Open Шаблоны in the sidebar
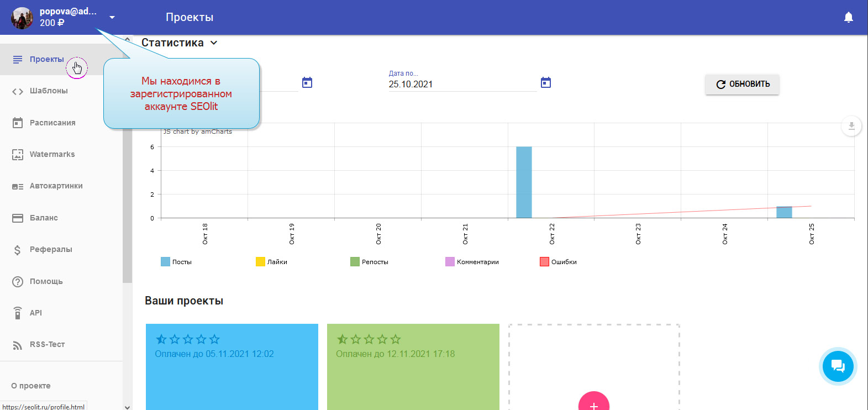 [49, 91]
